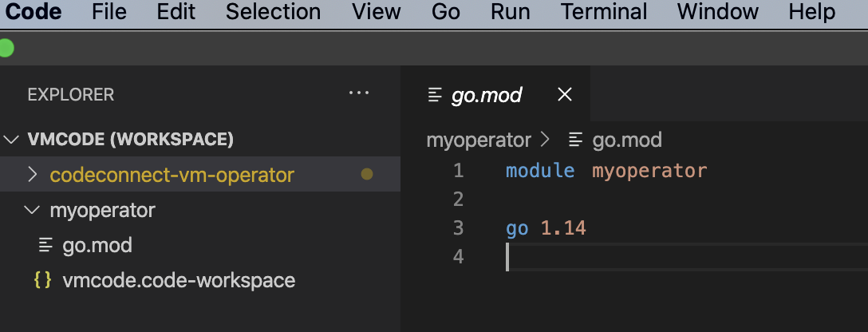Open go.mod in the Explorer tree

point(199,245)
